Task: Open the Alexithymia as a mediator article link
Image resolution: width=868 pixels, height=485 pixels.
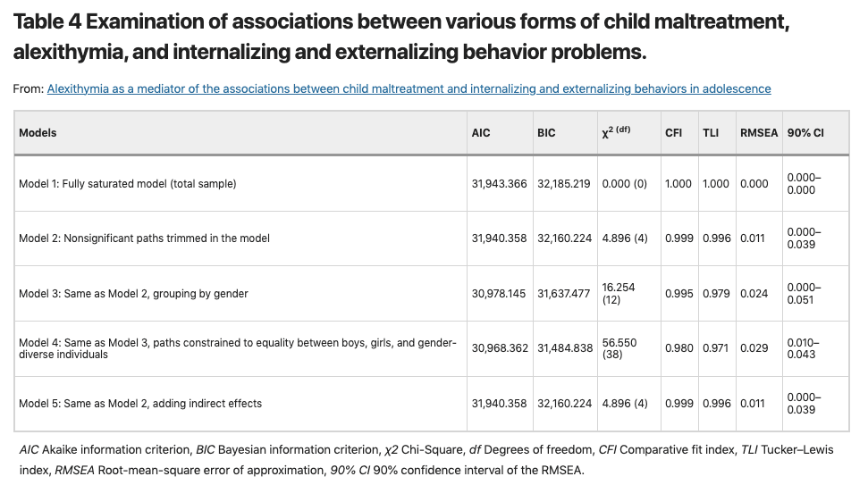Action: 409,88
